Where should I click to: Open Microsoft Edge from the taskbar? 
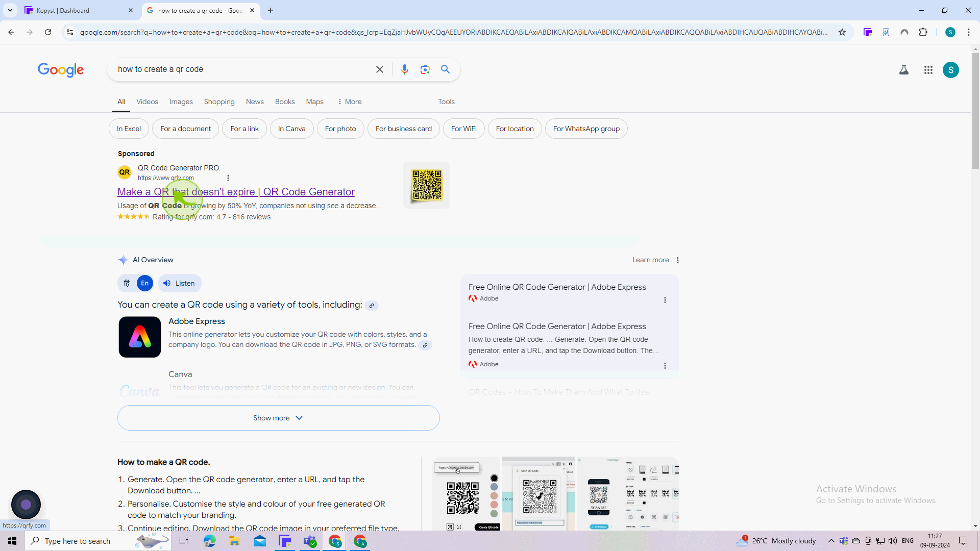click(210, 541)
